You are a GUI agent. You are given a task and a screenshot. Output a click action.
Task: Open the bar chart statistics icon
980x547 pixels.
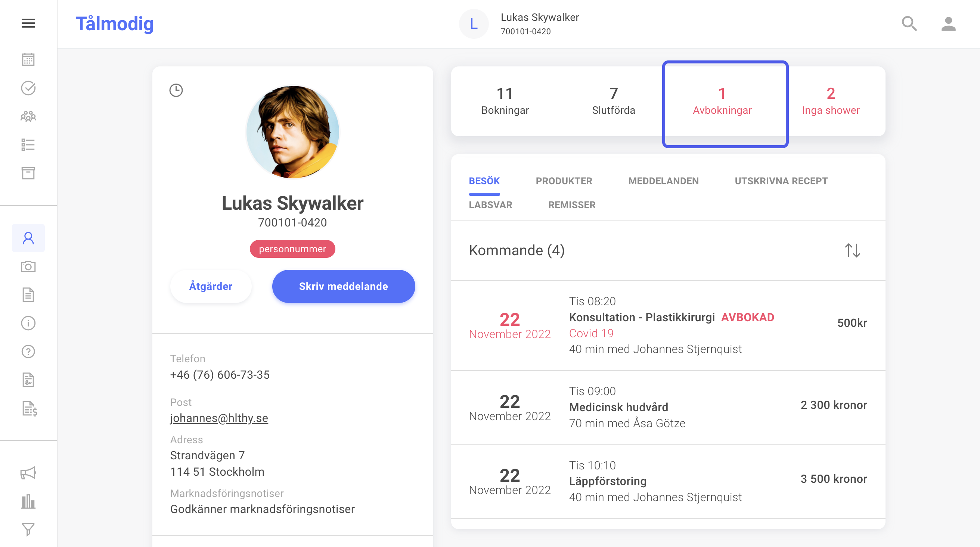(28, 501)
